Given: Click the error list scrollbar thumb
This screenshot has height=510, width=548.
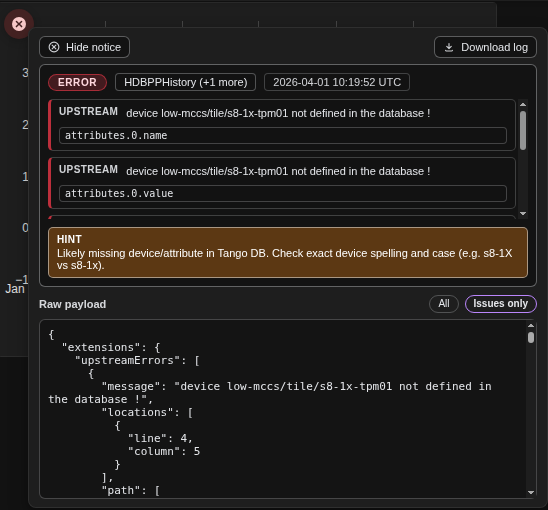Looking at the screenshot, I should click(523, 130).
